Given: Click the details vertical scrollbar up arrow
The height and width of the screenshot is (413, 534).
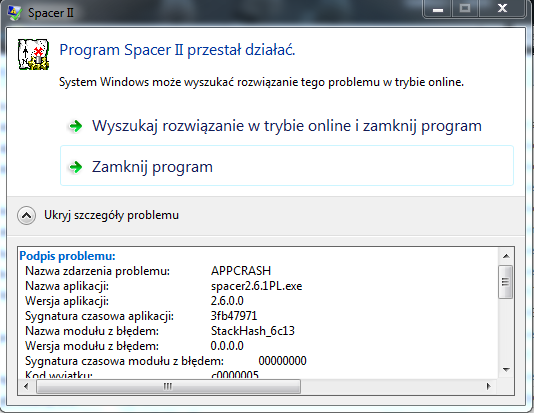Looking at the screenshot, I should (506, 256).
